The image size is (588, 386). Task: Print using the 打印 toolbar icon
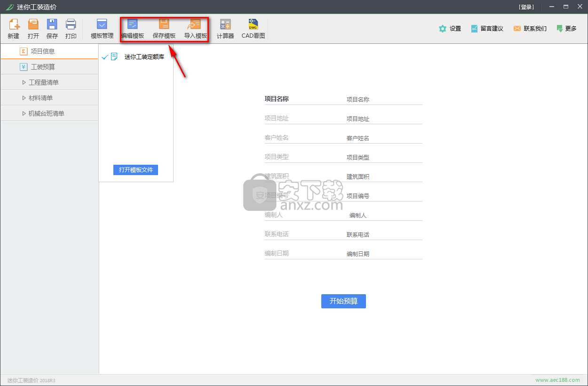pos(71,28)
